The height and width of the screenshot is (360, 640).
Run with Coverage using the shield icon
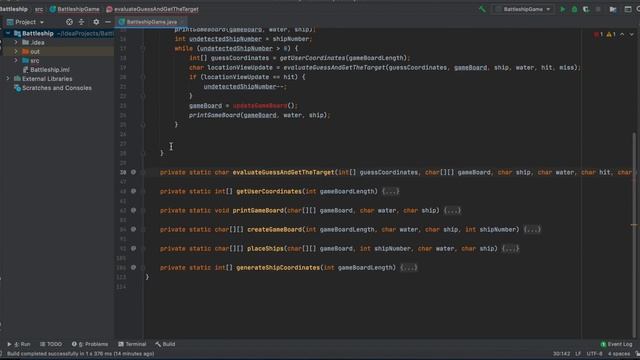pyautogui.click(x=586, y=9)
